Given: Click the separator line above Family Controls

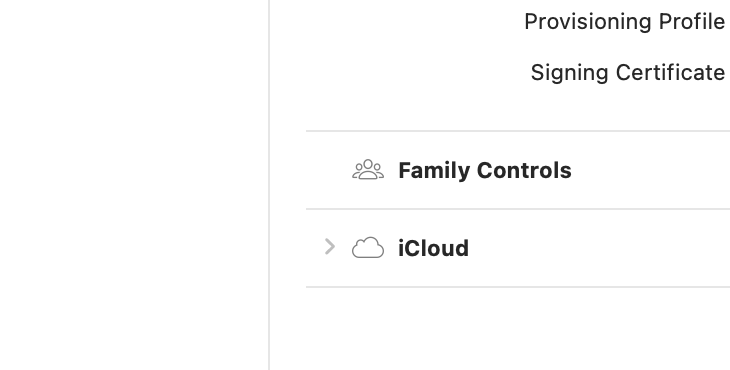Looking at the screenshot, I should point(518,131).
